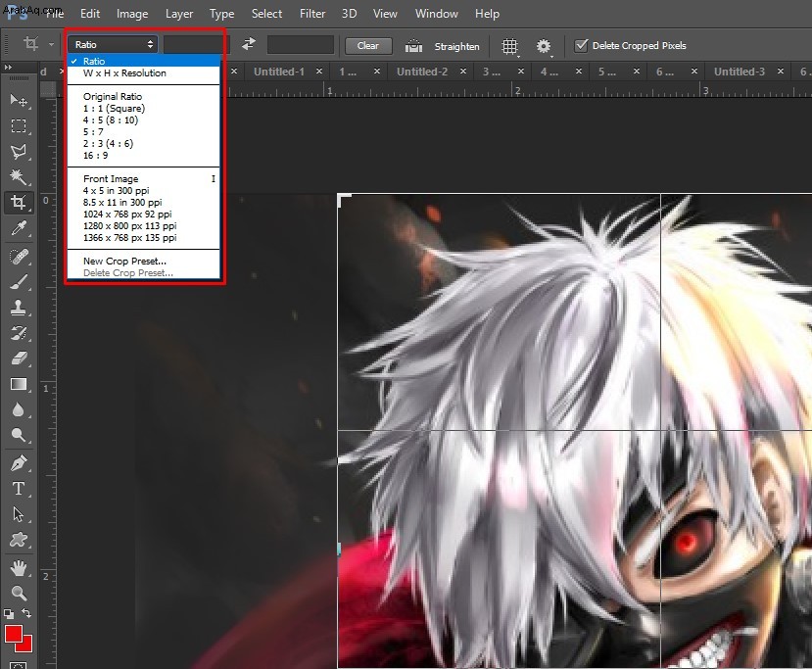The image size is (812, 669).
Task: Reset default foreground and background colors
Action: point(9,614)
